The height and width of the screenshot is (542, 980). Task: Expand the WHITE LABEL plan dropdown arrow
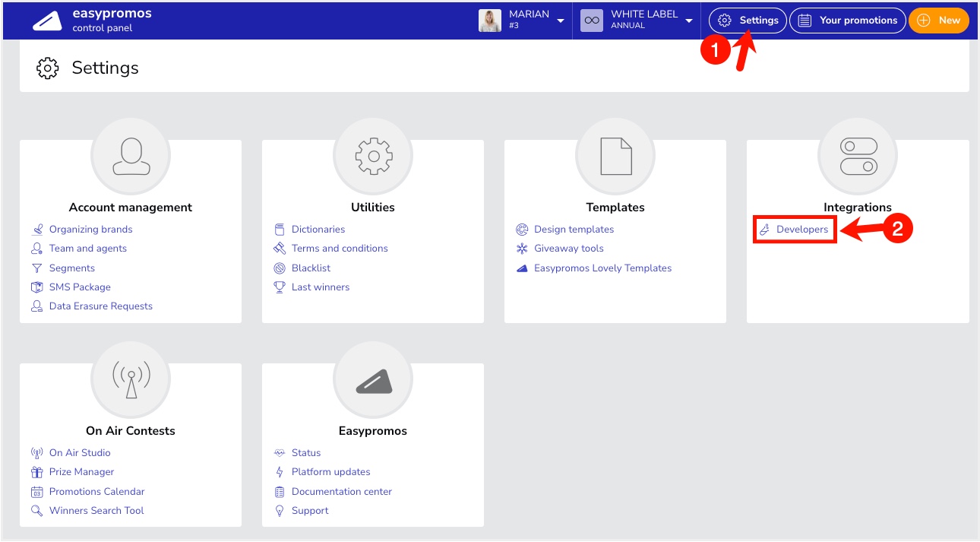point(689,21)
